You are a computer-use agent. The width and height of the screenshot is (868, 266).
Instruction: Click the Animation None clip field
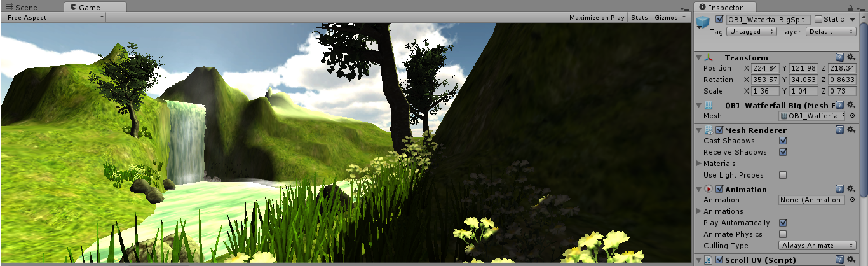coord(813,200)
